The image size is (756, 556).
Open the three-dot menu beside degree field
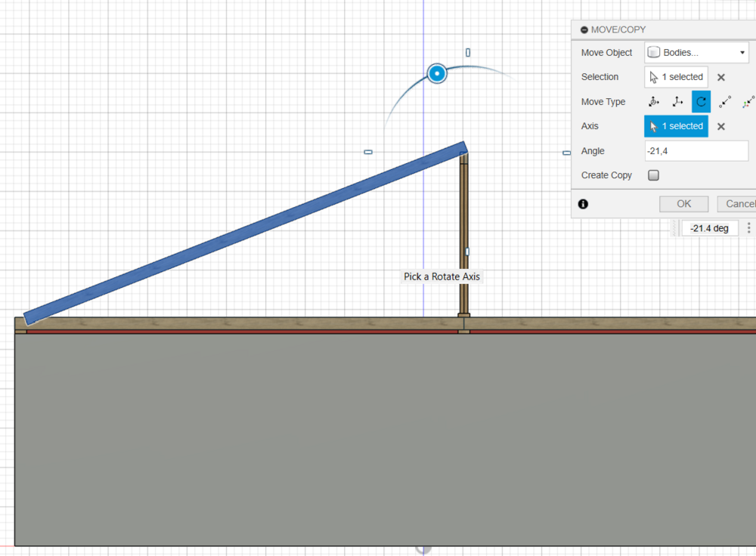coord(748,228)
